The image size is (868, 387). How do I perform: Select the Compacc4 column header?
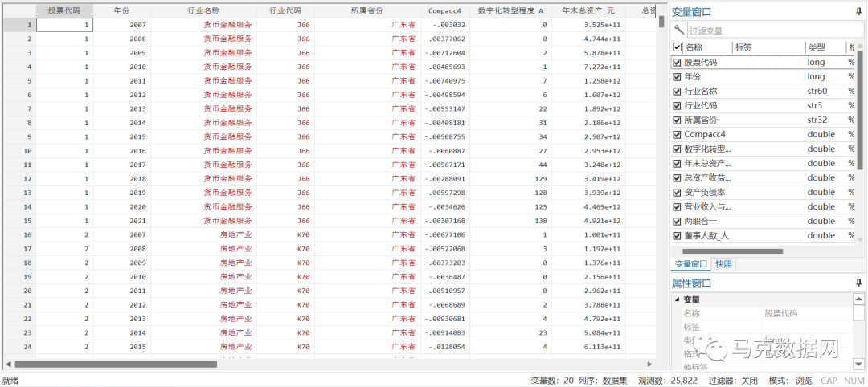point(444,10)
